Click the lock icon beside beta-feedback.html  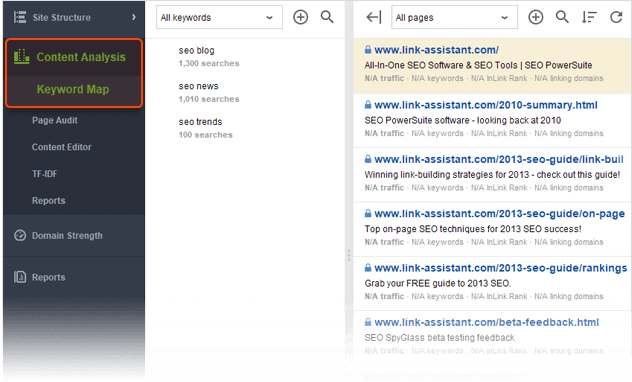pyautogui.click(x=368, y=322)
